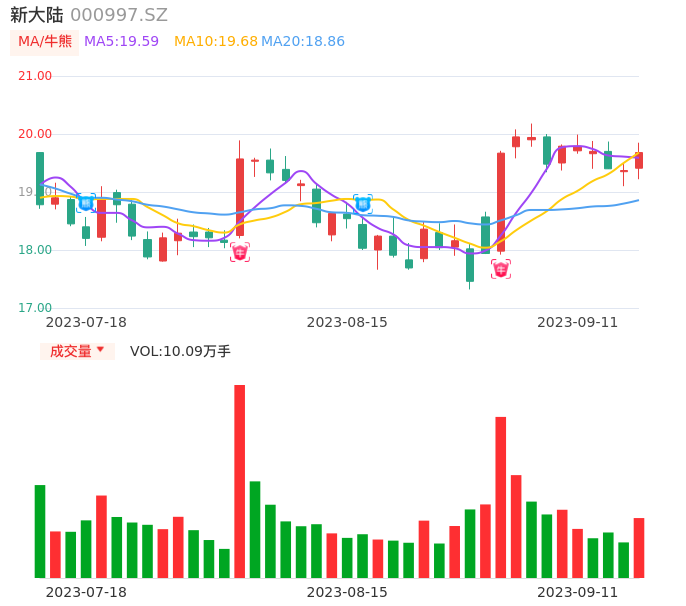Select the MA20:18.86 legend label
The image size is (686, 606).
point(303,41)
